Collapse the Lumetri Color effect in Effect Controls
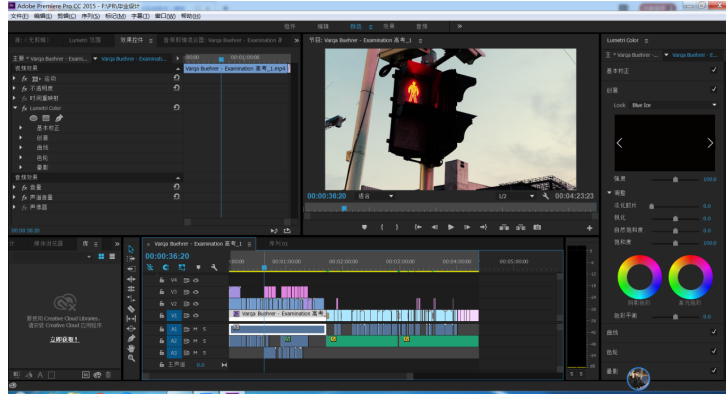The image size is (726, 398). [x=15, y=108]
